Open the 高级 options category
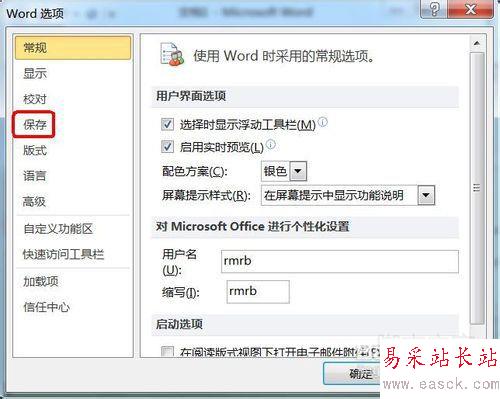 [x=34, y=201]
